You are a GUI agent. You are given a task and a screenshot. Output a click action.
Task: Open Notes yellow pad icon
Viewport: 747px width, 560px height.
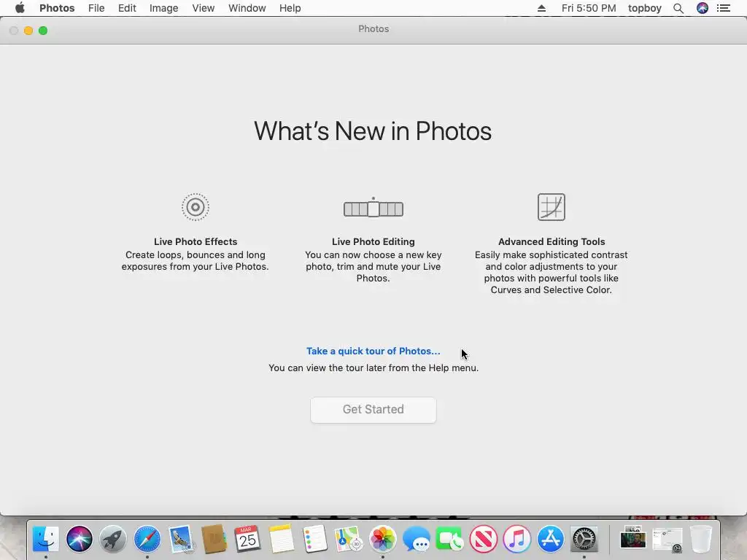(281, 539)
